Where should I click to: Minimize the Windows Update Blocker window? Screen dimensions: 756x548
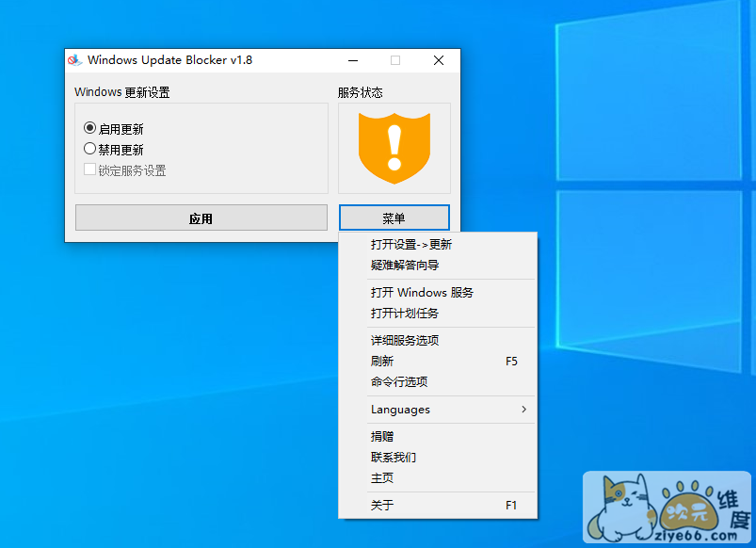pyautogui.click(x=353, y=60)
